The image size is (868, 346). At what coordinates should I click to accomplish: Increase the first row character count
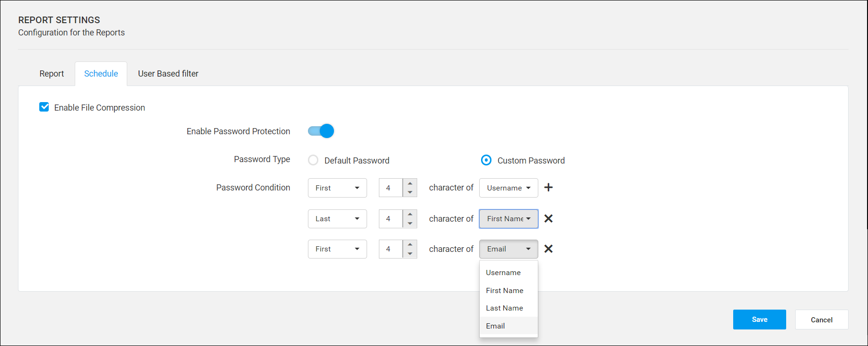410,183
